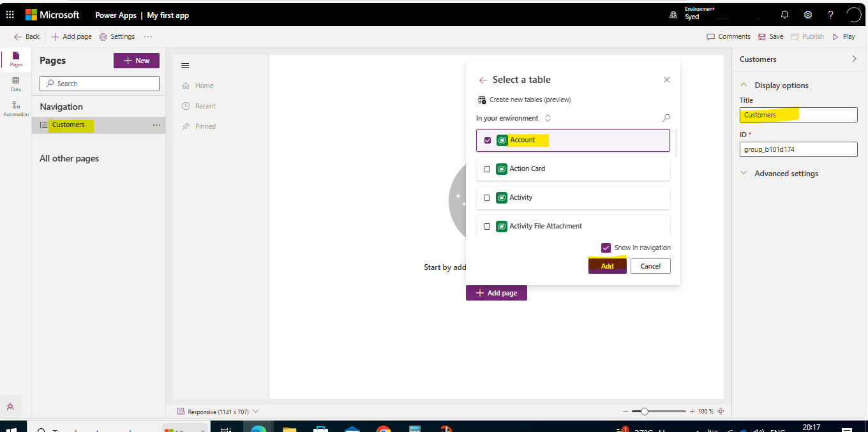Click the Title input containing Customers

tap(798, 115)
